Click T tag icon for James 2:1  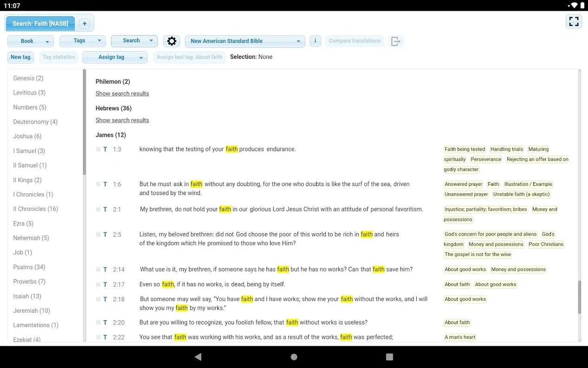click(105, 210)
